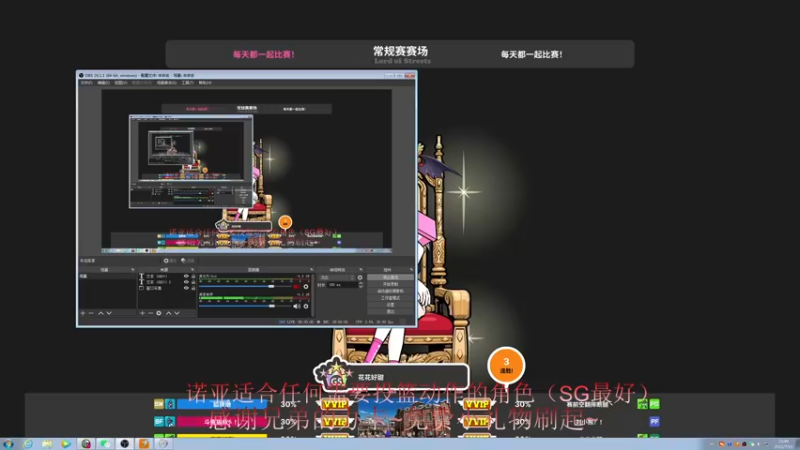
Task: Remove selected source with minus icon
Action: pos(151,313)
